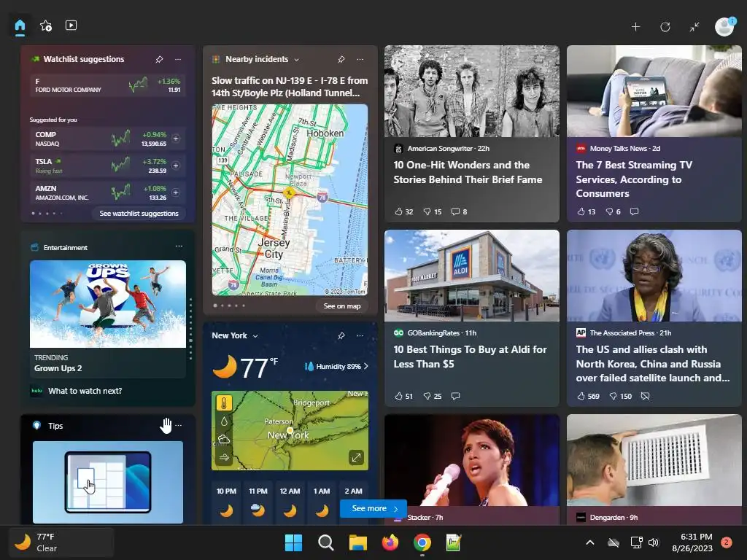Add AMZN to the watchlist
The image size is (747, 560).
pyautogui.click(x=176, y=192)
